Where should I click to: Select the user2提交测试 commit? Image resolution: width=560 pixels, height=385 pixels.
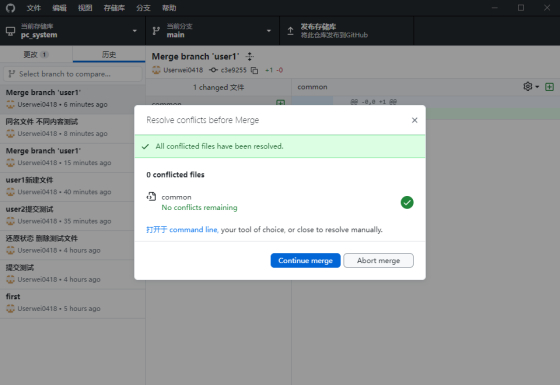[72, 215]
